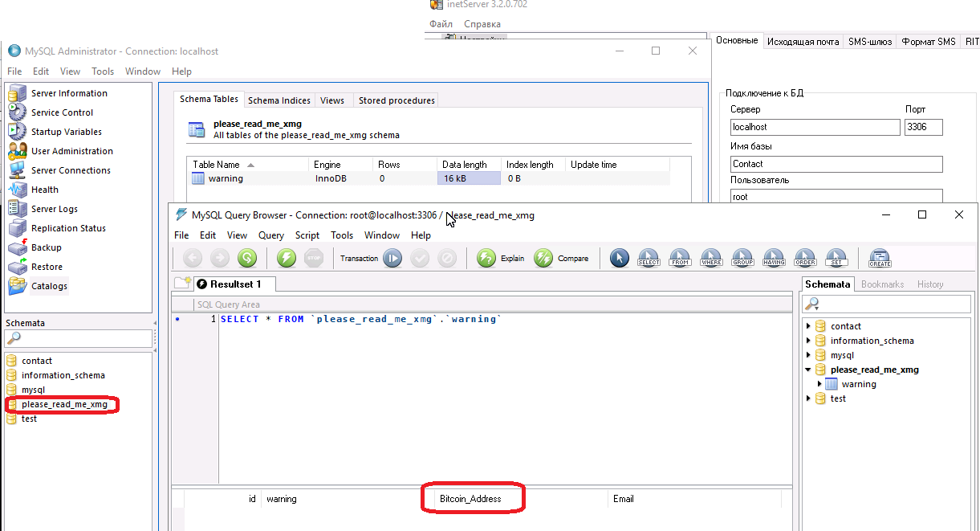Viewport: 980px width, 531px height.
Task: Click the Сервер field containing localhost
Action: point(815,127)
